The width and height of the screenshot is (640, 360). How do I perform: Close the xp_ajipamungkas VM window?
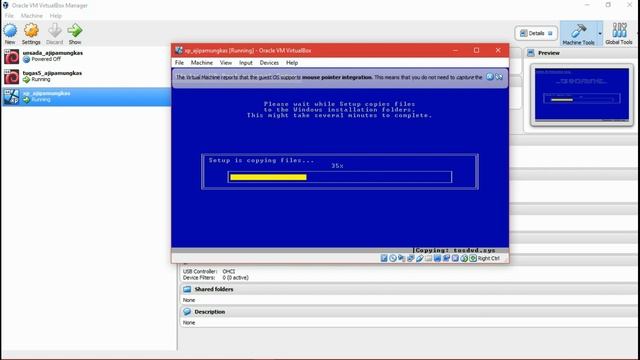point(498,50)
